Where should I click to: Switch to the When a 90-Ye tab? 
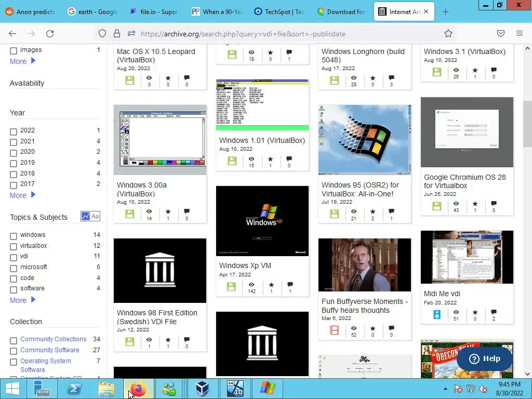(x=217, y=12)
